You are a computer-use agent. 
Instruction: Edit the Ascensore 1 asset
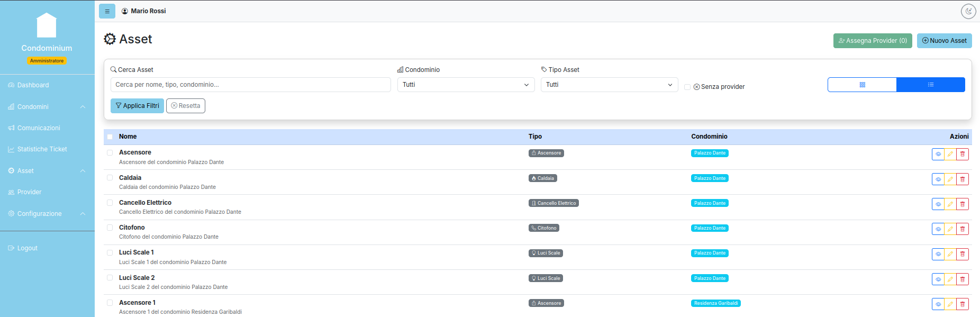point(950,304)
